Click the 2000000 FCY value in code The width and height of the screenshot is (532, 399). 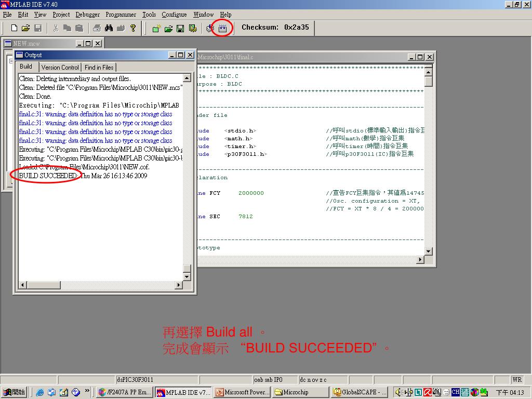pyautogui.click(x=251, y=193)
